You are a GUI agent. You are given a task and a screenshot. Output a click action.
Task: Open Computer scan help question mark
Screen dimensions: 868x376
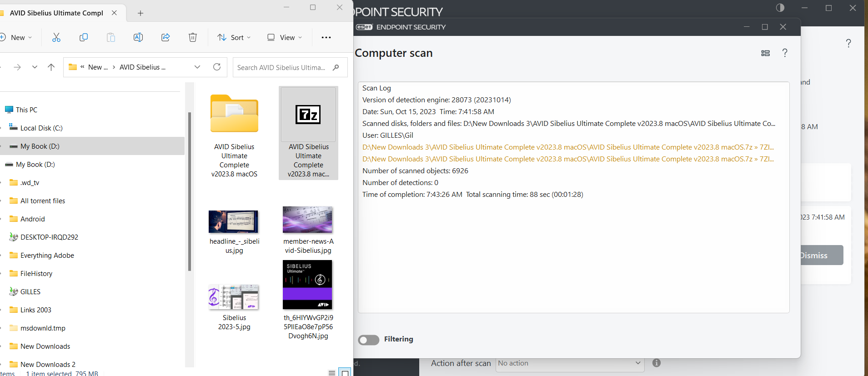[785, 53]
